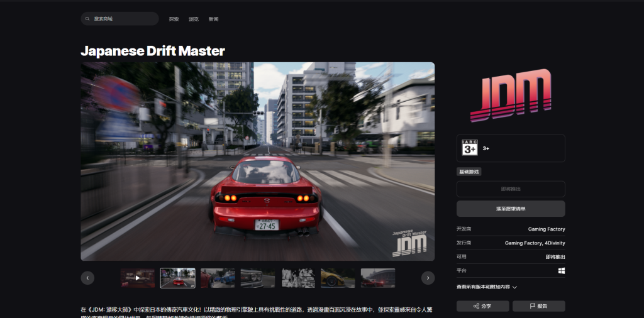
Task: Select the classic car front thumbnail
Action: coord(257,278)
